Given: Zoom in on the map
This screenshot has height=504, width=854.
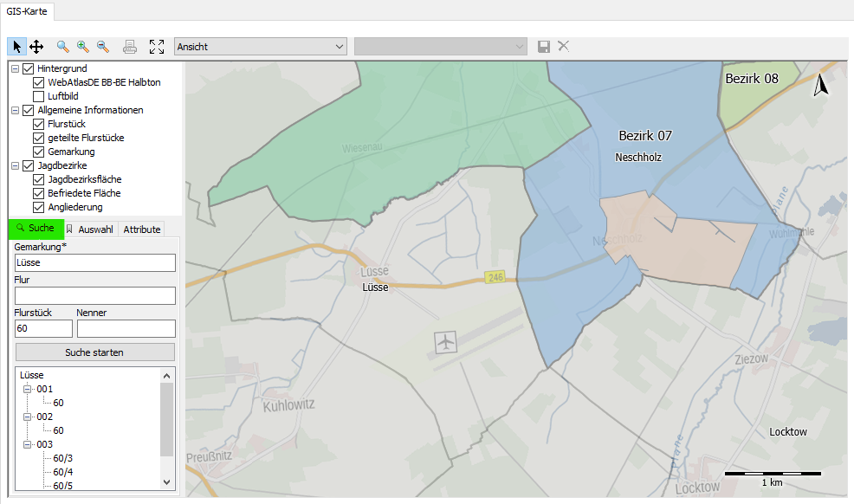Looking at the screenshot, I should pos(83,47).
